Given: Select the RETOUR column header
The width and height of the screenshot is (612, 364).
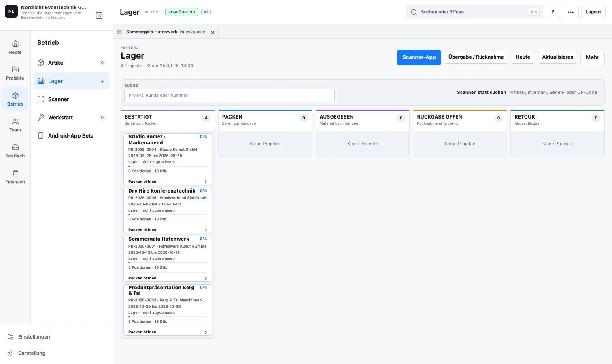Looking at the screenshot, I should 557,120.
